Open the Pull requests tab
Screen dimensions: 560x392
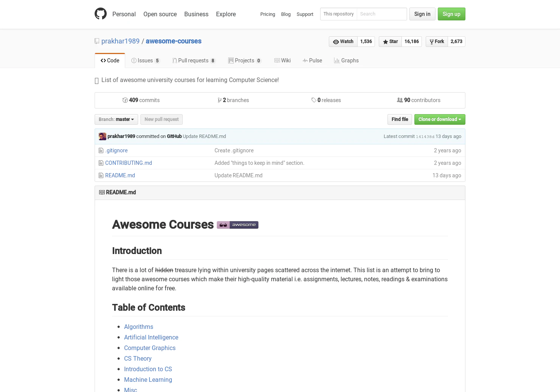pos(194,60)
